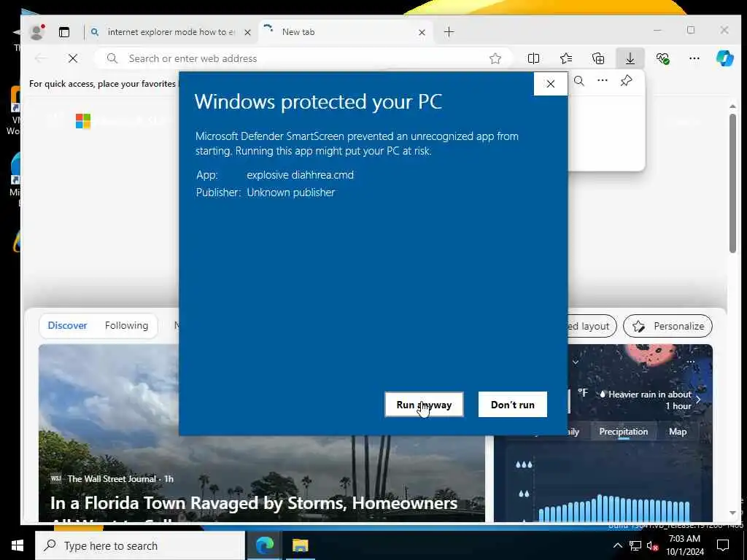Switch weather card to Precipitation tab
747x560 pixels.
623,432
